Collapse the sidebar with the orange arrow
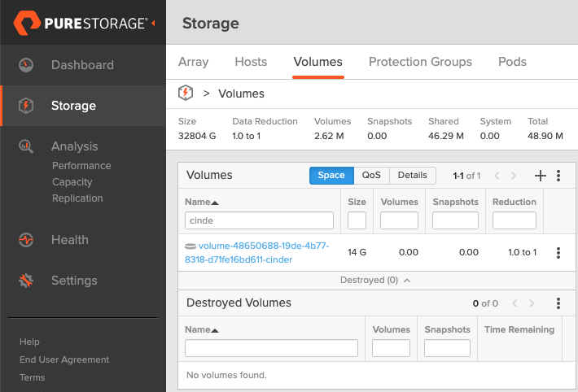This screenshot has height=392, width=578. [153, 24]
